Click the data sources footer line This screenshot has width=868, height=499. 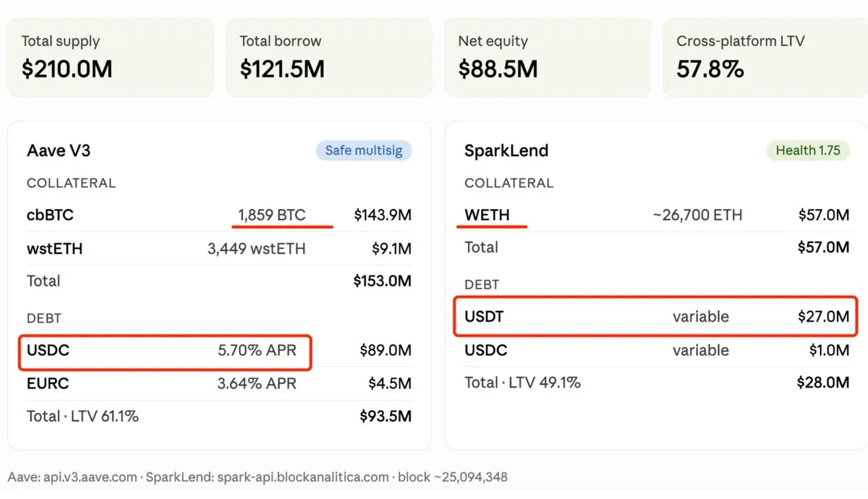pos(257,477)
